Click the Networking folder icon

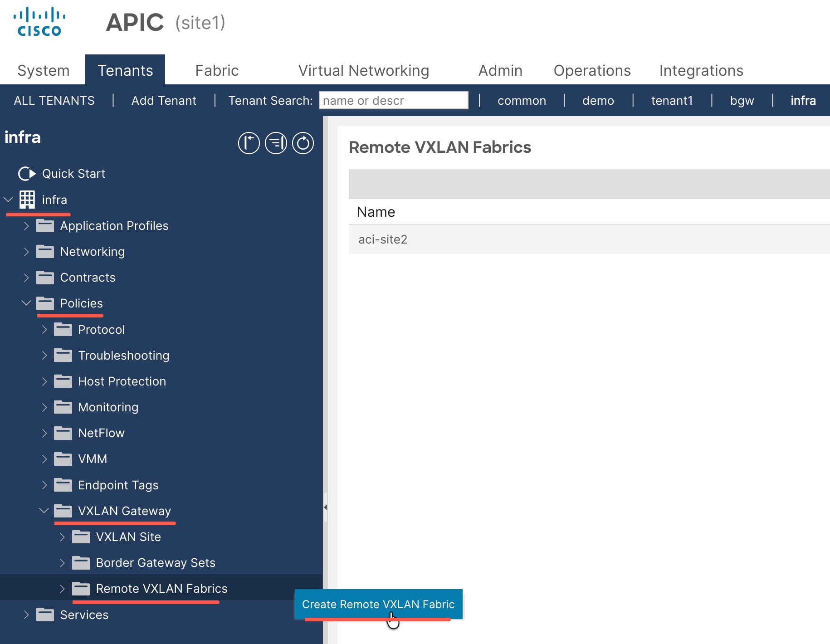click(x=45, y=251)
